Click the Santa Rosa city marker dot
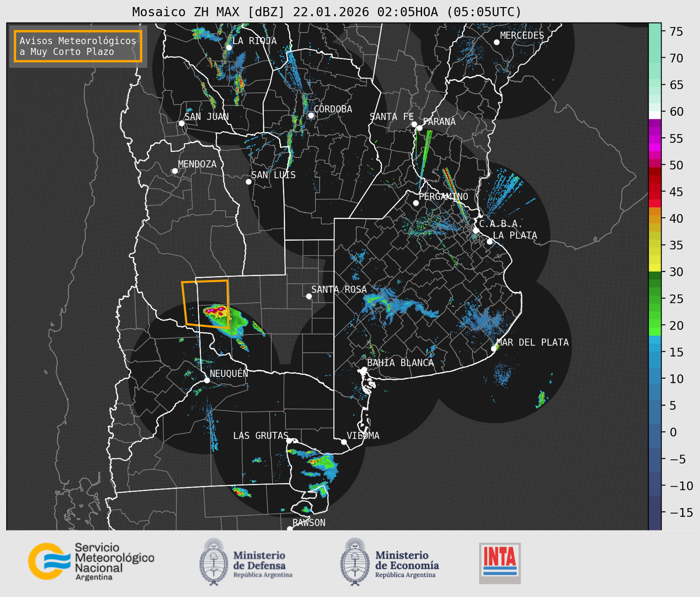This screenshot has height=597, width=700. click(x=309, y=296)
